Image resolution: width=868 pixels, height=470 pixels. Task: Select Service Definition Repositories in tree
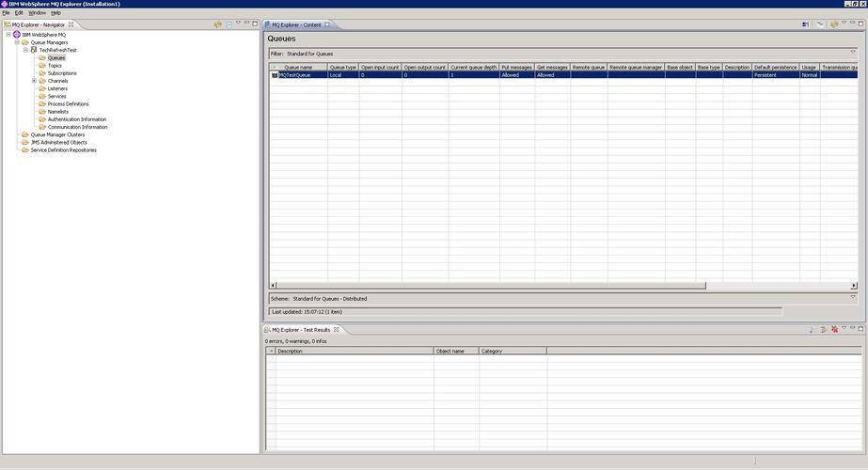pos(64,150)
